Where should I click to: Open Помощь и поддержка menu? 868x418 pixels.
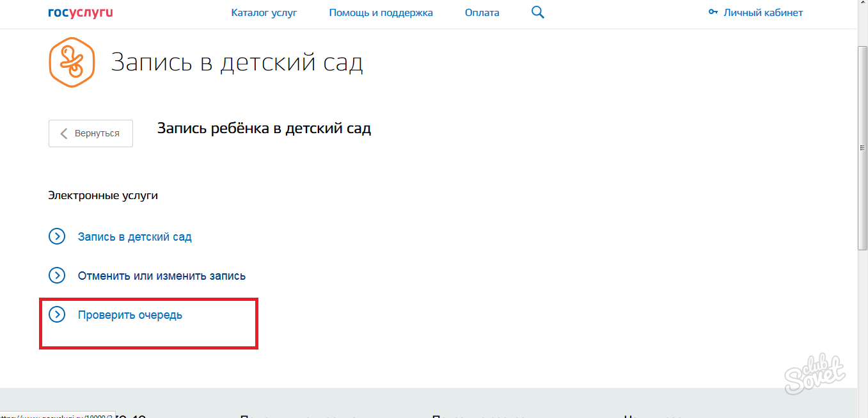pos(381,12)
